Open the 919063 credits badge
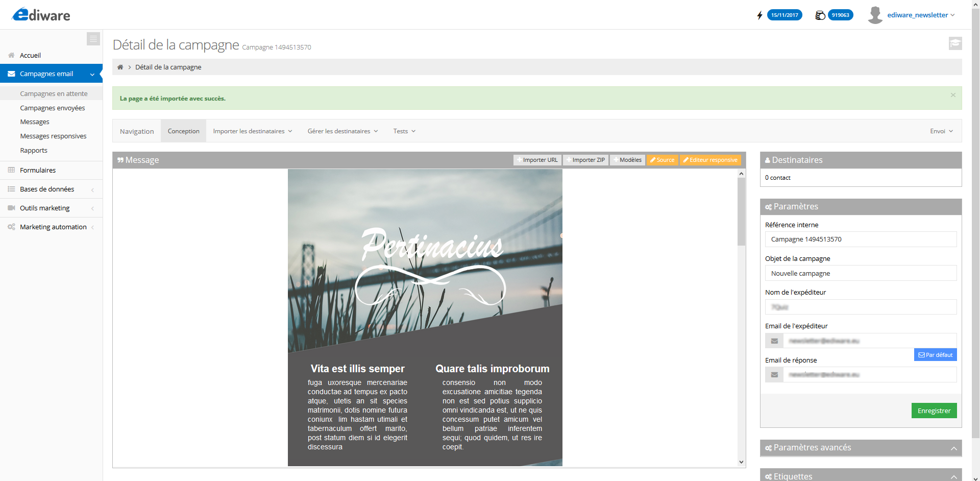Image resolution: width=980 pixels, height=481 pixels. tap(840, 15)
